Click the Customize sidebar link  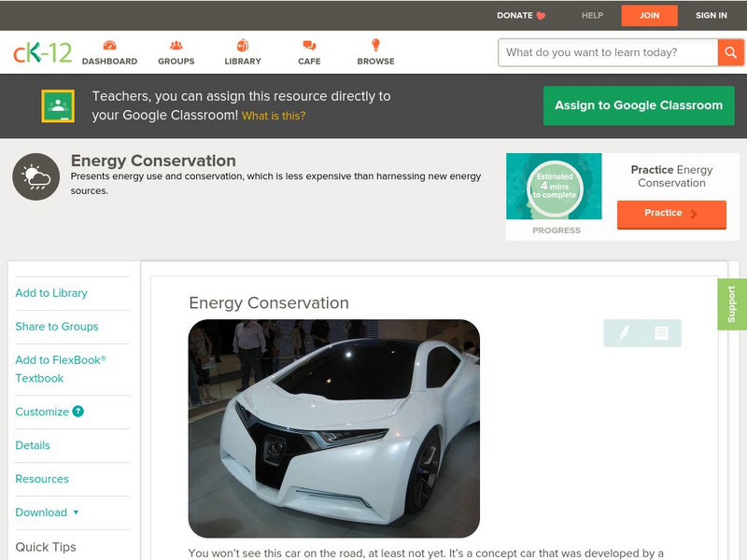coord(42,412)
